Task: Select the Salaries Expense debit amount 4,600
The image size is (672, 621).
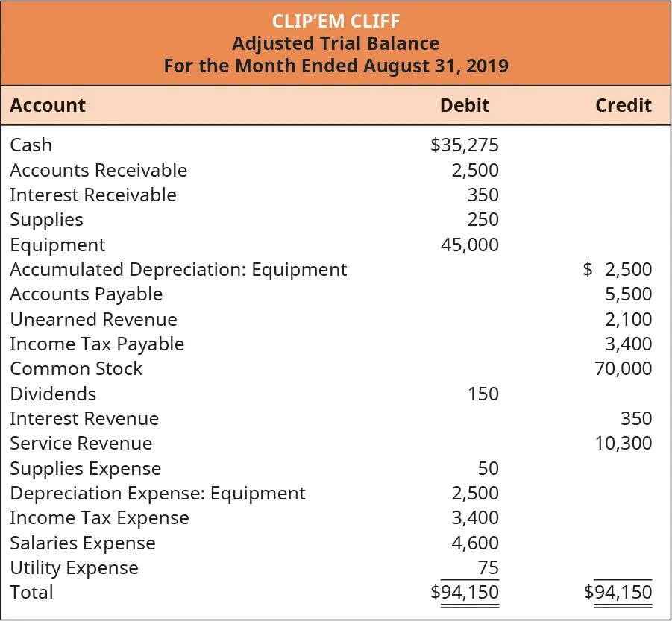Action: click(475, 543)
